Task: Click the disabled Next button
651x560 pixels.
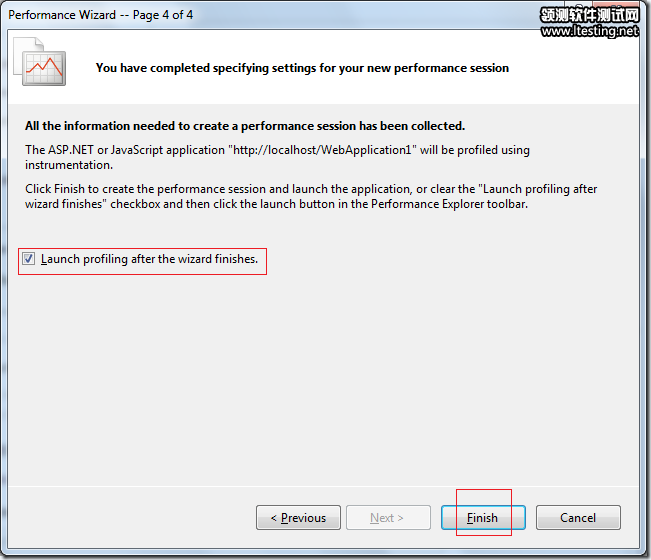Action: 388,518
